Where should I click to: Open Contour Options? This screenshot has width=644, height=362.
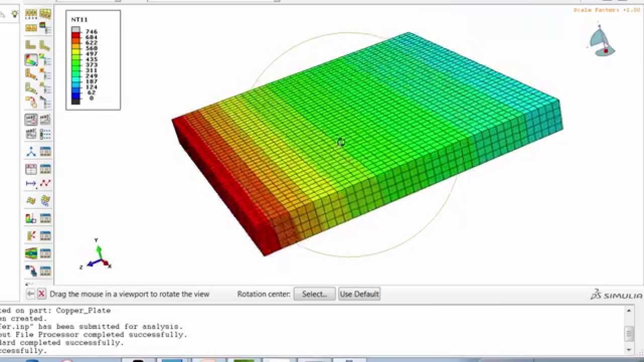45,60
